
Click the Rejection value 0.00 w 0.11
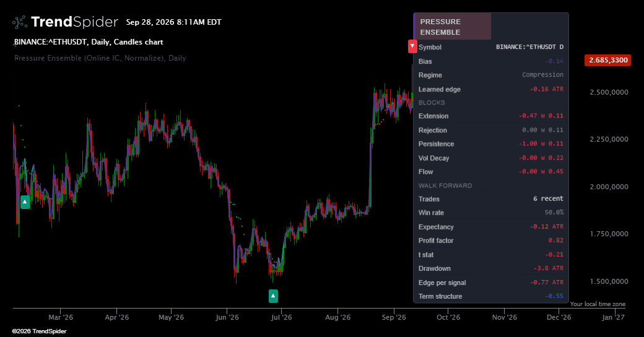(542, 130)
